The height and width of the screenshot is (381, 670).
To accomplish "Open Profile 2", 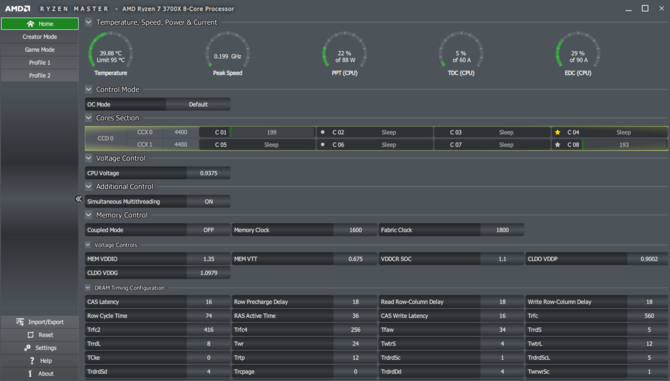I will (40, 75).
